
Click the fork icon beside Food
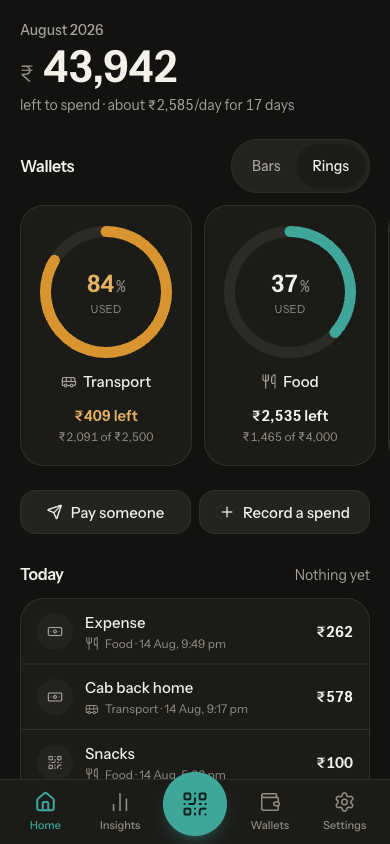pos(270,382)
